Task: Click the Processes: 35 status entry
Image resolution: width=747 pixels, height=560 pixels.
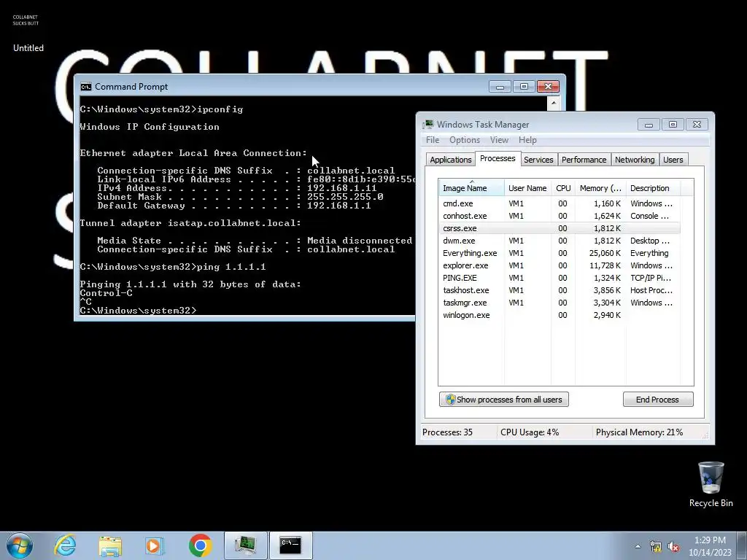Action: (x=447, y=432)
